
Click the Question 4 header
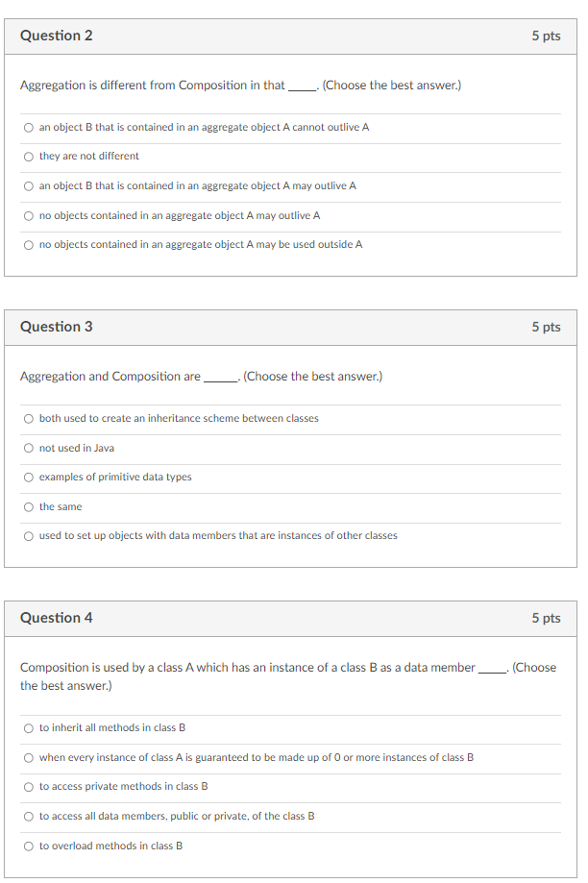click(x=56, y=618)
